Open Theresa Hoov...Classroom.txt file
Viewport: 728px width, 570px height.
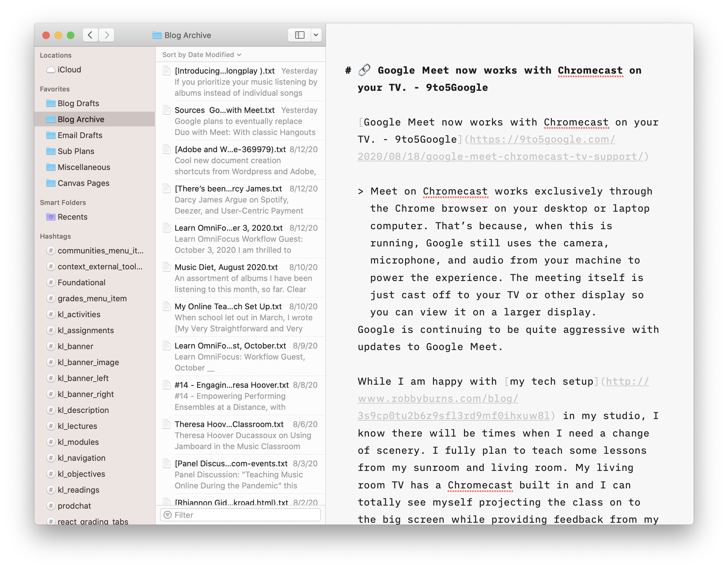(x=240, y=435)
